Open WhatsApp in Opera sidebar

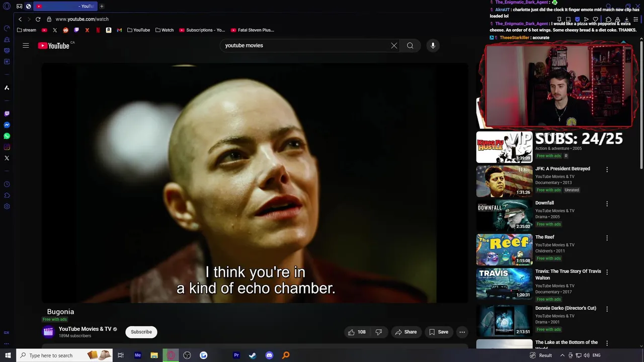(7, 136)
